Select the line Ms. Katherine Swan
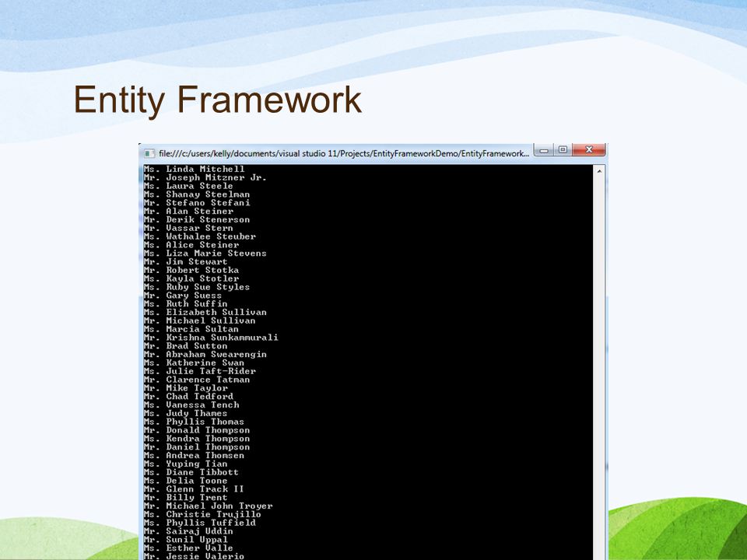 pyautogui.click(x=194, y=362)
